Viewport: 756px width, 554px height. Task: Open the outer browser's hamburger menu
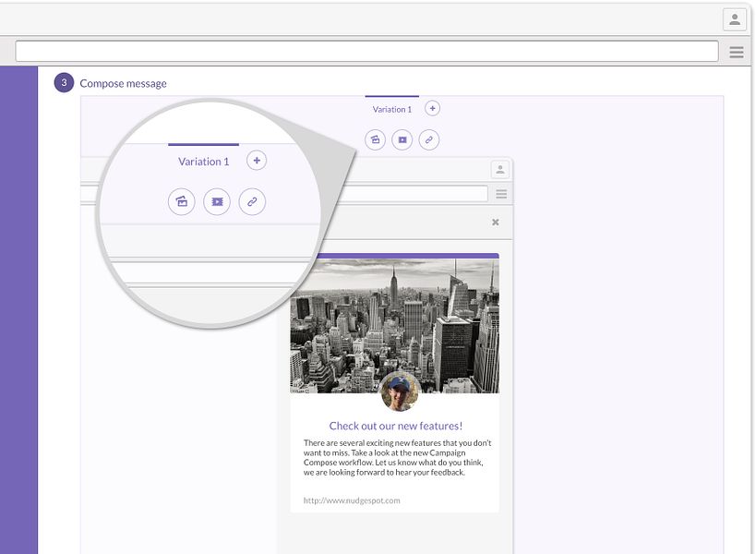(x=737, y=52)
